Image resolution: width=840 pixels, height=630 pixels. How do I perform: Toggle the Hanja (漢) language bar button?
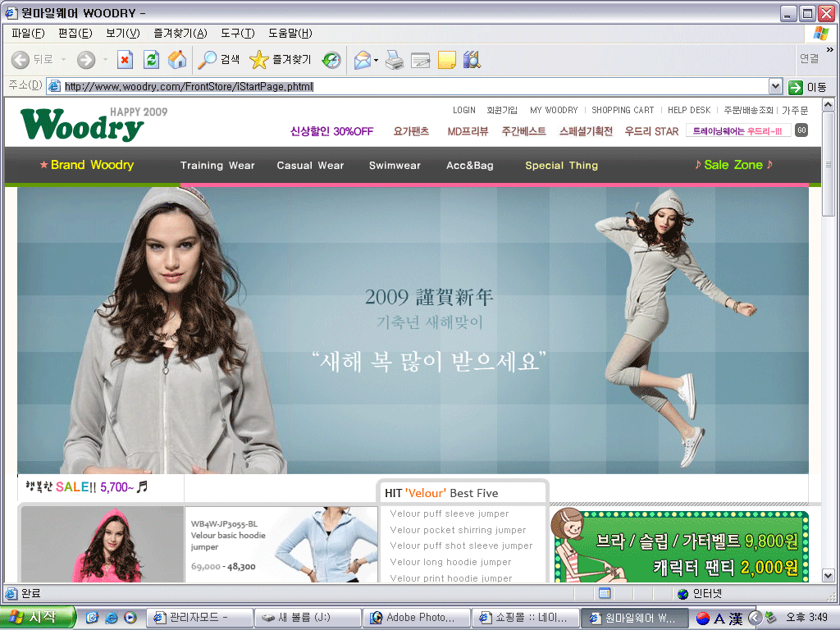tap(736, 619)
